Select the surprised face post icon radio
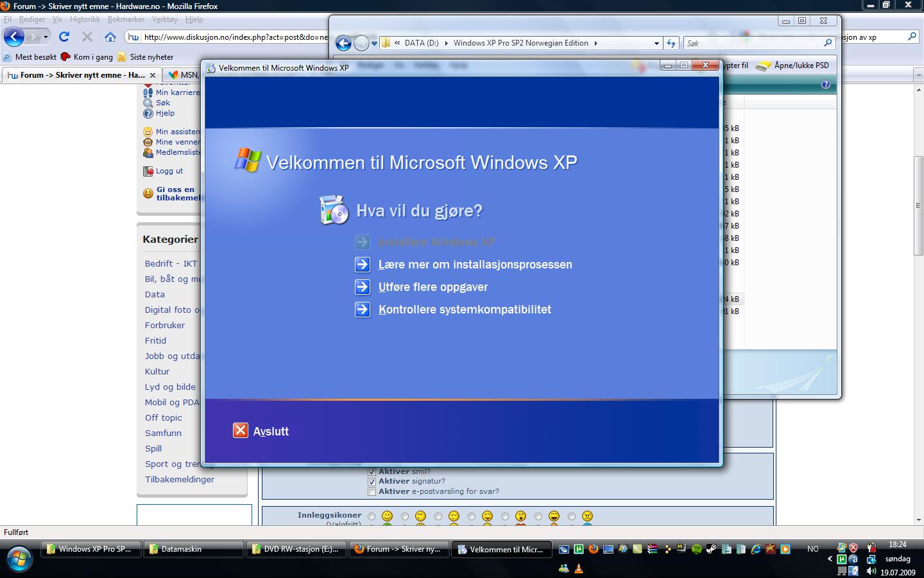This screenshot has height=578, width=924. click(505, 516)
